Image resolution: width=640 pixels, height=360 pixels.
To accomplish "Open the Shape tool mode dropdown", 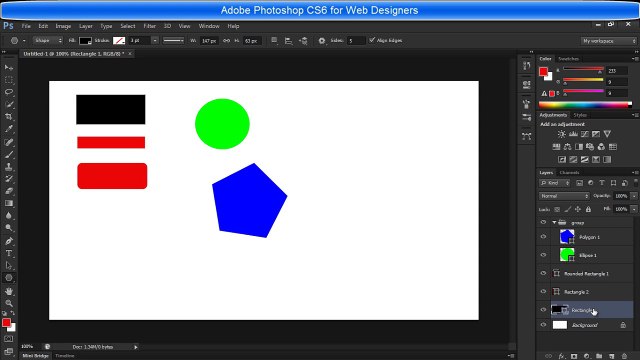I will (x=48, y=40).
